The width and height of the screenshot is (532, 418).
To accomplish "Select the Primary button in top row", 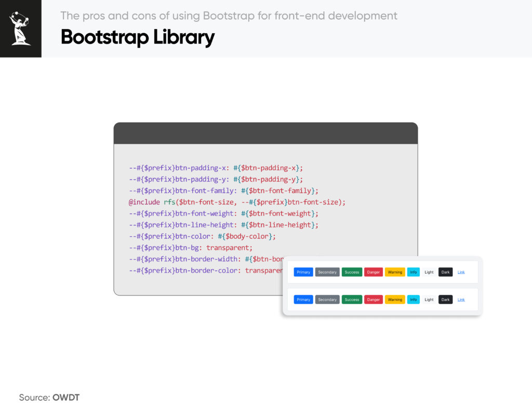I will tap(303, 272).
